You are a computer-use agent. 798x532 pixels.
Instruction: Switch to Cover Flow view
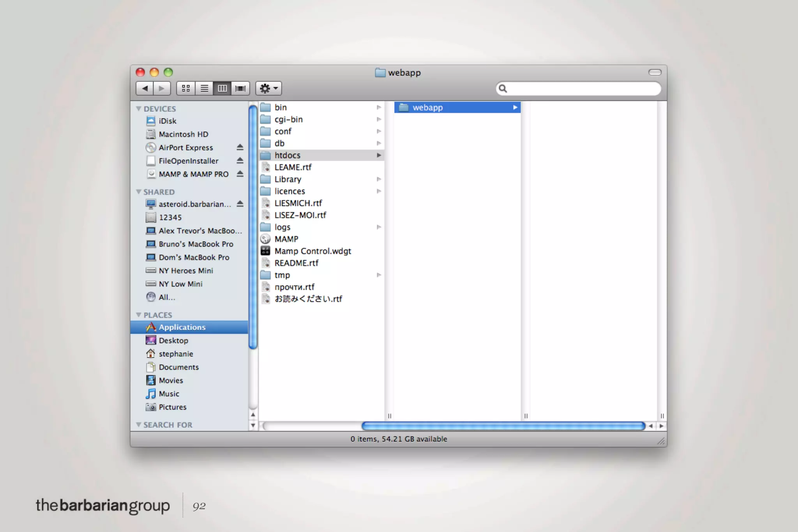pos(240,88)
